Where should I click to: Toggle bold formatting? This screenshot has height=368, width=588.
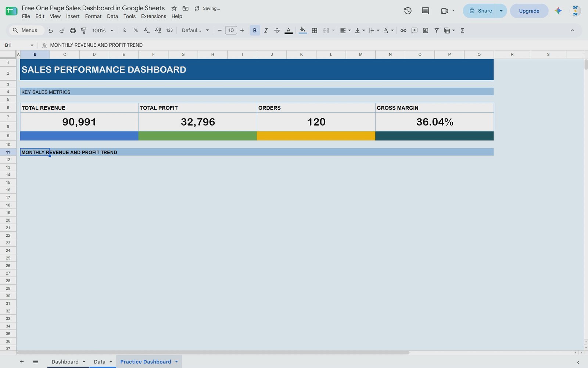255,31
